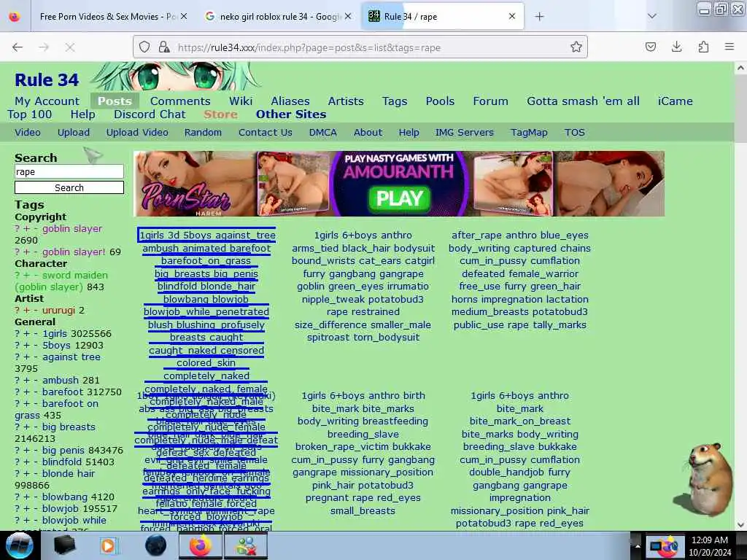The height and width of the screenshot is (560, 747).
Task: Open the Artists navigation link
Action: [x=346, y=101]
